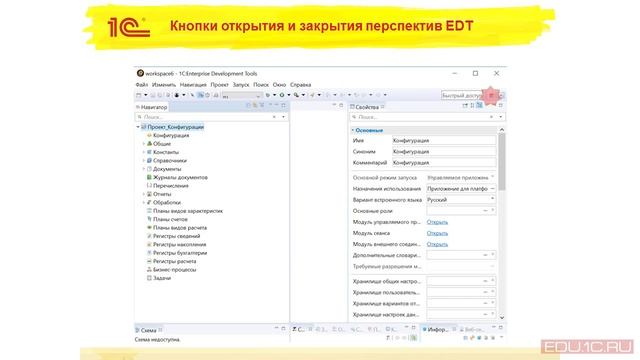Open the Модуль сеанса link
Screen dimensions: 640x360
[x=437, y=233]
